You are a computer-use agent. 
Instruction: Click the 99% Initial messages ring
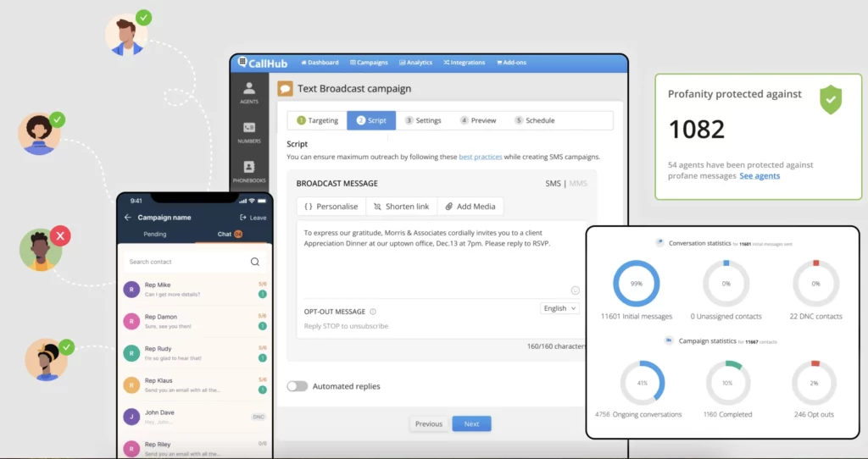click(x=636, y=283)
